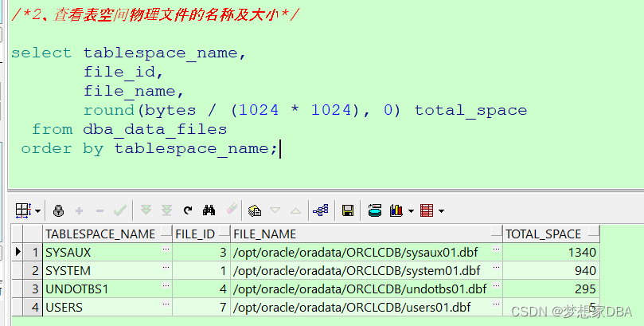Click the TOTAL_SPACE column header
This screenshot has width=644, height=326.
(x=551, y=234)
